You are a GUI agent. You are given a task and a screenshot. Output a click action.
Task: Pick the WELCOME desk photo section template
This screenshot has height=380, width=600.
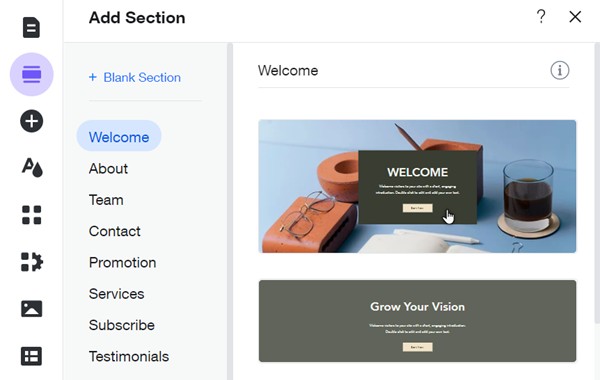pyautogui.click(x=417, y=186)
